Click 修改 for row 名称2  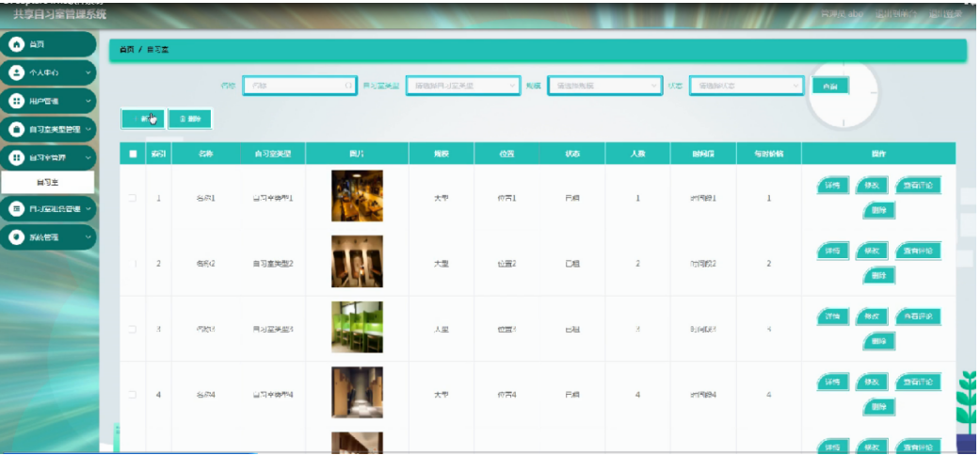pyautogui.click(x=871, y=251)
